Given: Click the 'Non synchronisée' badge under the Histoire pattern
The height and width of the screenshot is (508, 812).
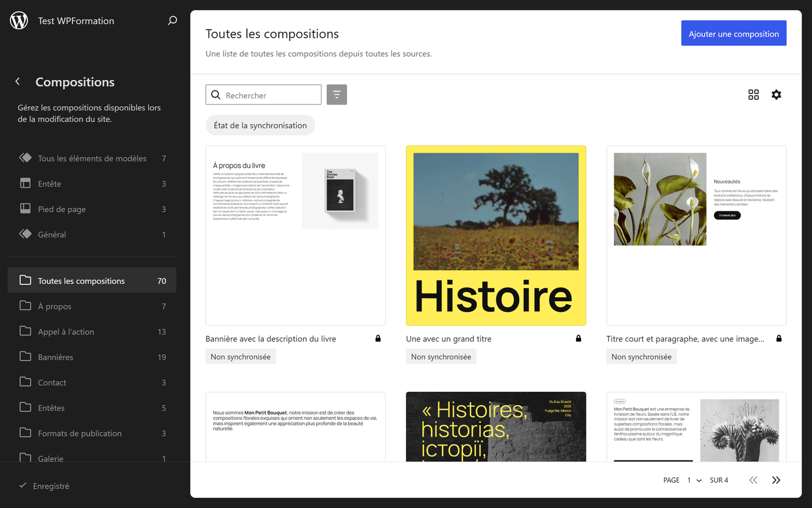Looking at the screenshot, I should pos(441,356).
